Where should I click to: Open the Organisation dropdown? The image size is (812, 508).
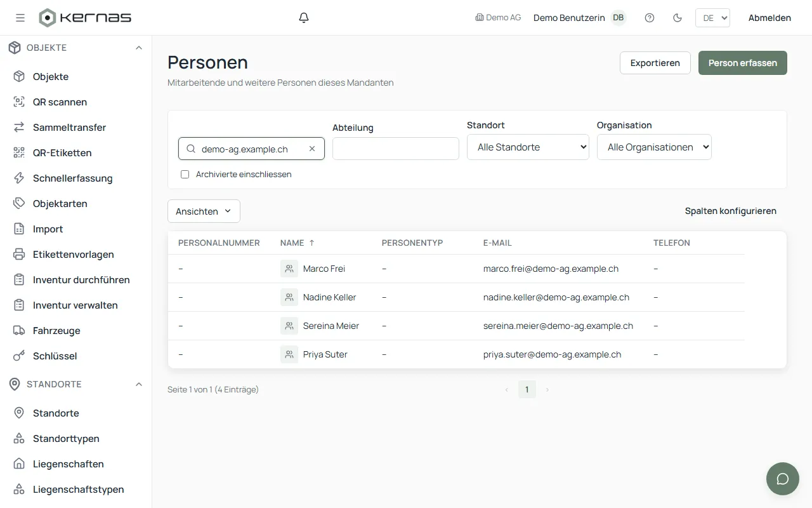pos(654,147)
